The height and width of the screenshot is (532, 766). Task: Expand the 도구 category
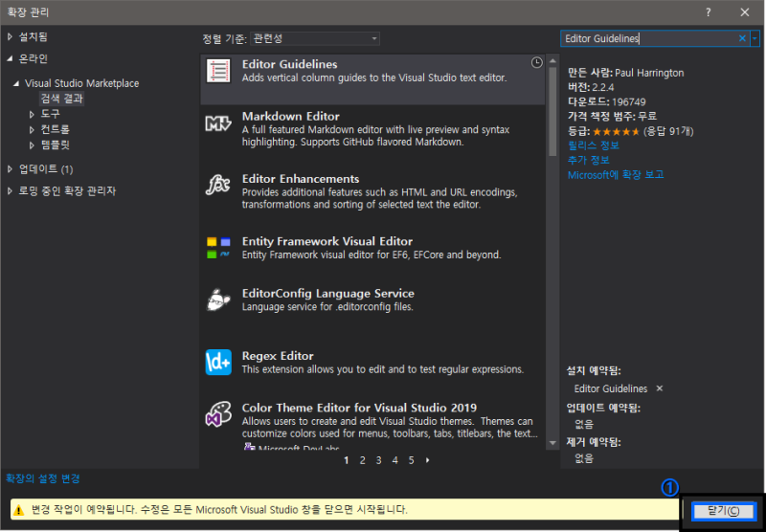tap(32, 114)
